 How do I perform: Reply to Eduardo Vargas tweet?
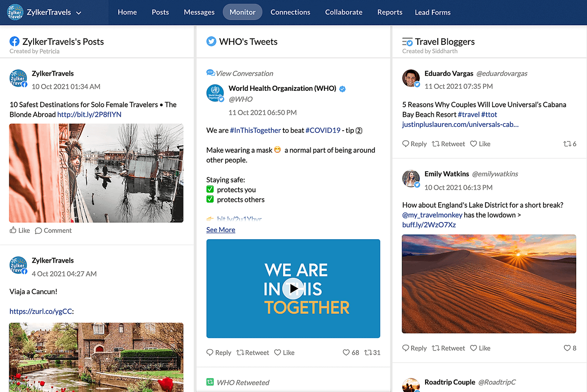414,144
